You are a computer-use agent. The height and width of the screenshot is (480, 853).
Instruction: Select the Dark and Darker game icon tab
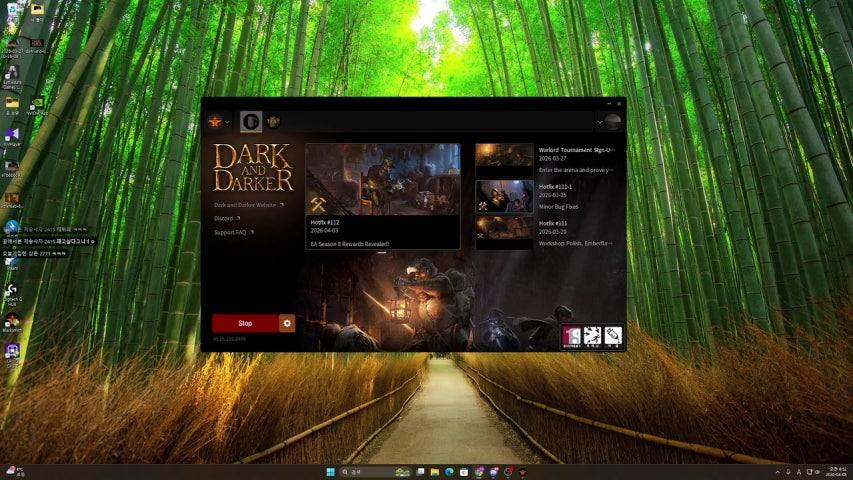click(251, 122)
